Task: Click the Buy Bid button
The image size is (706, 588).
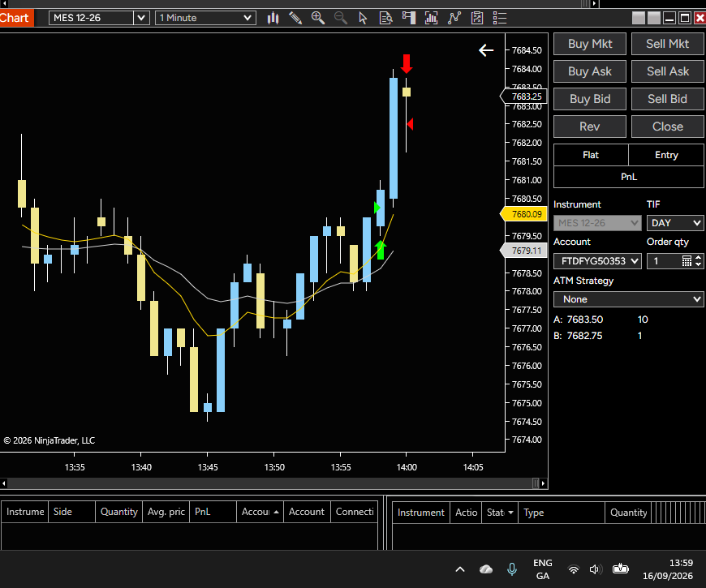Action: [590, 99]
